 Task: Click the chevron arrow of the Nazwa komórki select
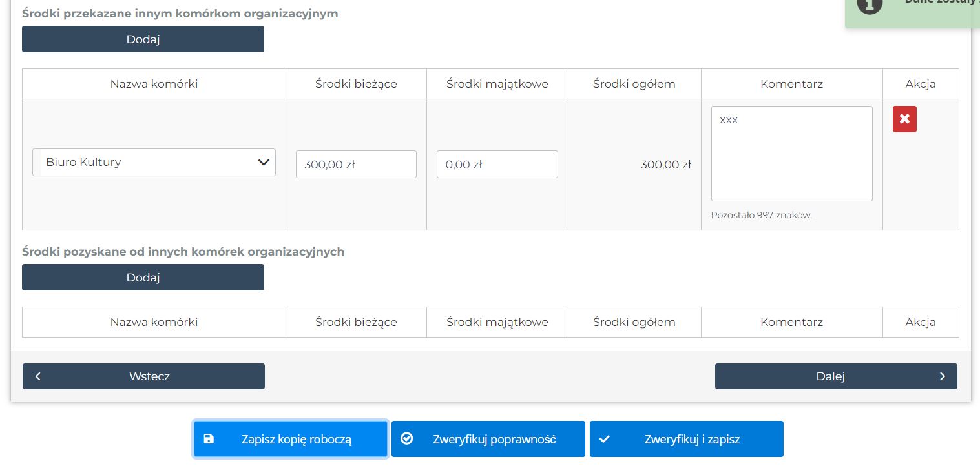click(x=264, y=163)
